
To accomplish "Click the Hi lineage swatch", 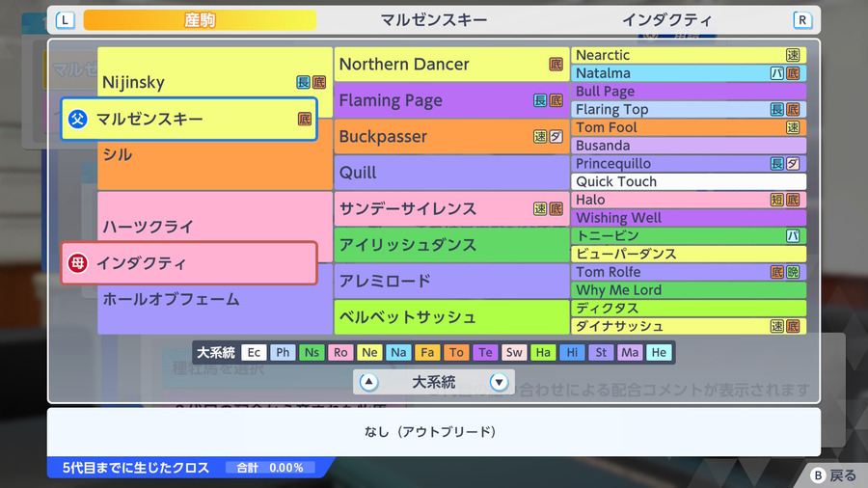I will click(x=572, y=352).
